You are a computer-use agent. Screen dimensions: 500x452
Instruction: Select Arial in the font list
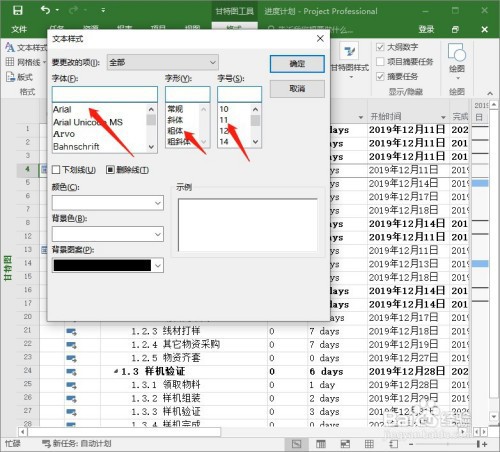[x=62, y=109]
